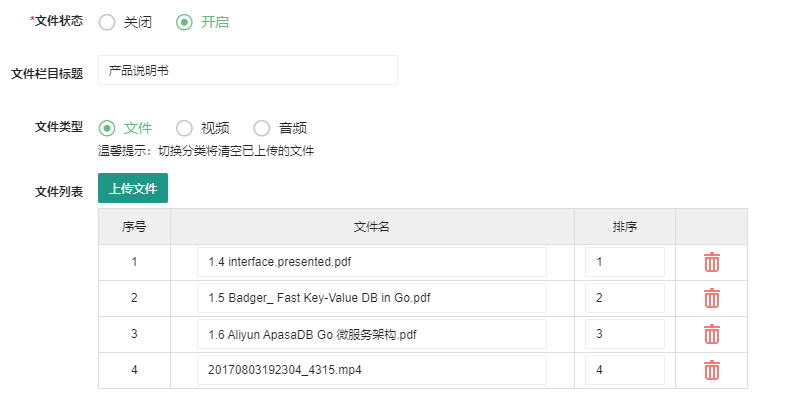Delete the Badger Fast Key-Value DB file row
The width and height of the screenshot is (809, 408).
click(711, 298)
